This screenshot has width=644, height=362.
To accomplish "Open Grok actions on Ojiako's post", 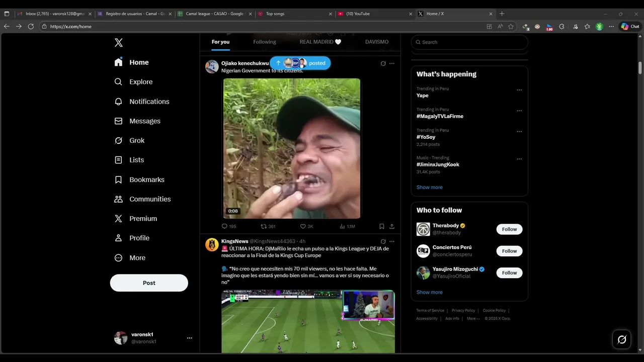I will pos(383,63).
